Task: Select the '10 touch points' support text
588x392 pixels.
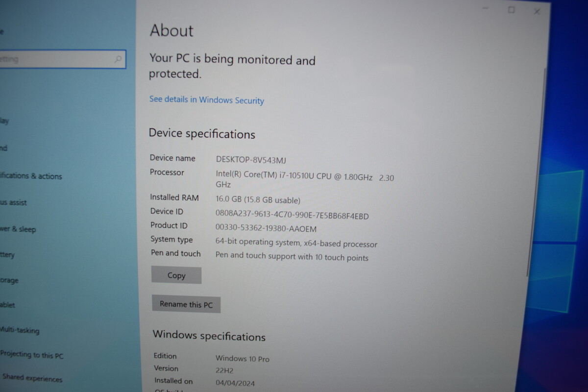Action: (x=292, y=257)
